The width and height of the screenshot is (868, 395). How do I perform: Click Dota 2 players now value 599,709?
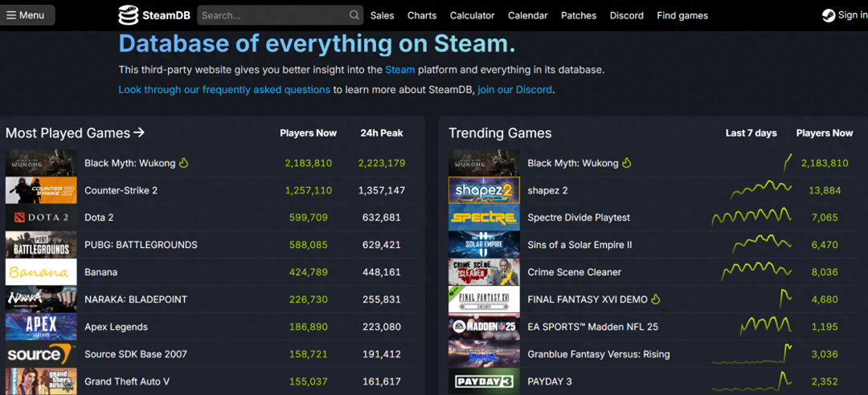[x=309, y=218]
